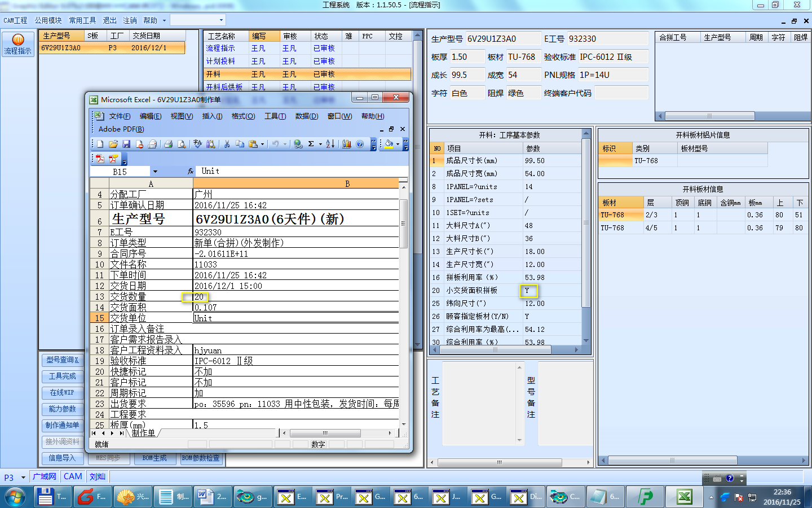Click the Save floppy-disk icon in Excel toolbar
Screen dimensions: 812x508
pos(126,144)
